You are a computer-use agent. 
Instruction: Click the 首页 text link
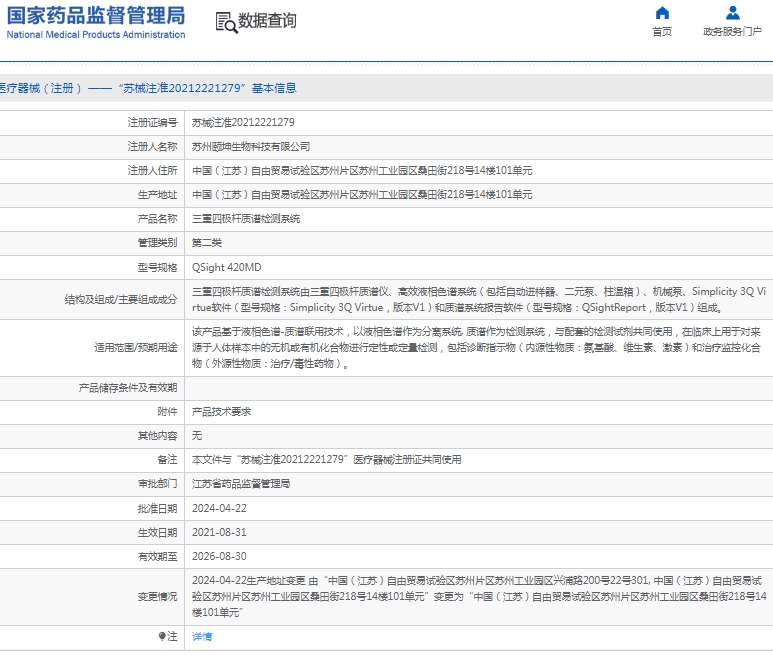pos(662,32)
